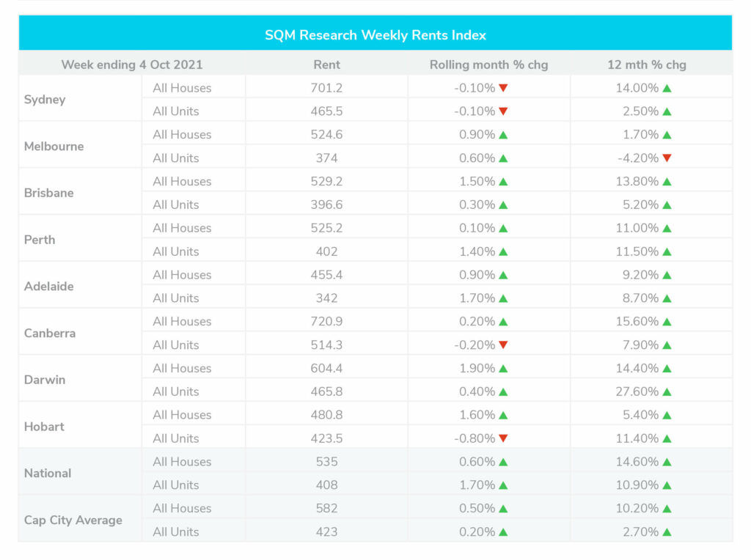Viewport: 751px width, 560px height.
Task: Click green up arrow beside Cap City Units 2.70%
Action: pyautogui.click(x=667, y=531)
